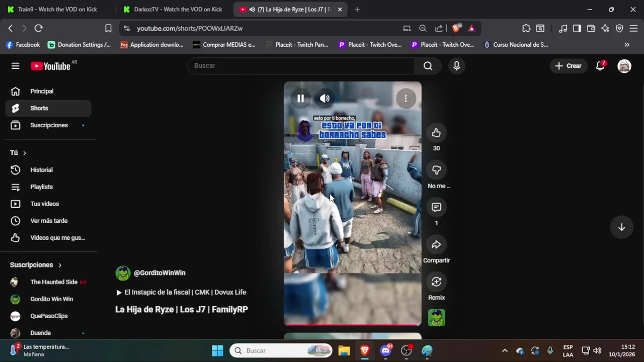644x362 pixels.
Task: Open the YouTube hamburger guide menu
Action: coord(16,66)
